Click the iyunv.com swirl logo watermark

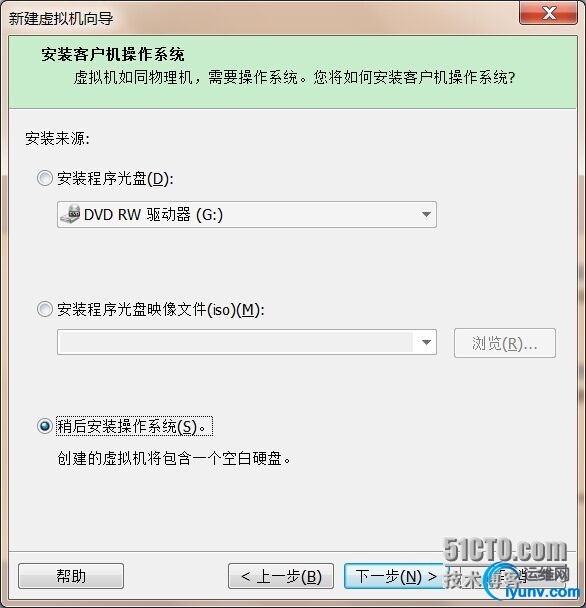pos(532,581)
